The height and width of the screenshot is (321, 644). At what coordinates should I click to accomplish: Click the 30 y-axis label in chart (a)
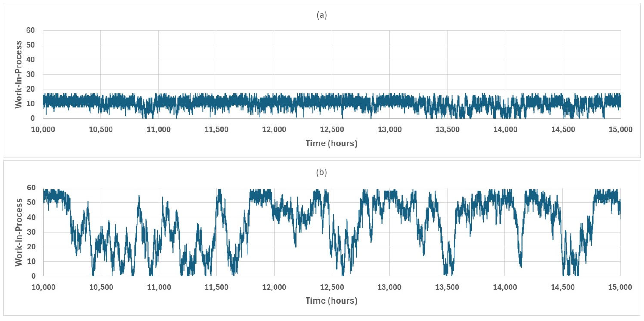pyautogui.click(x=30, y=75)
